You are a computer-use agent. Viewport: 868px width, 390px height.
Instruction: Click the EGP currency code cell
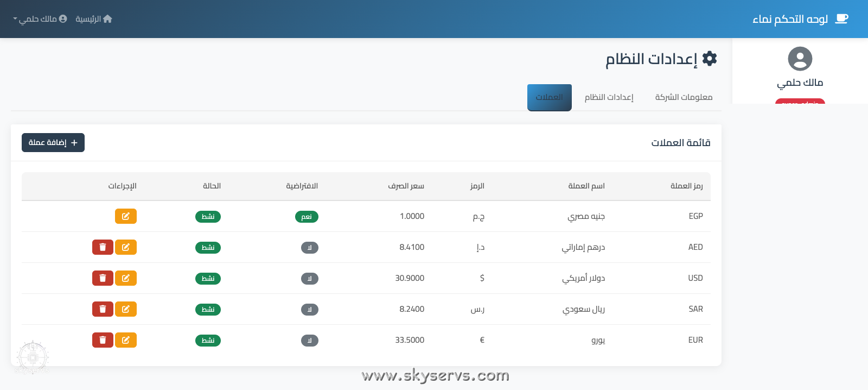click(695, 216)
